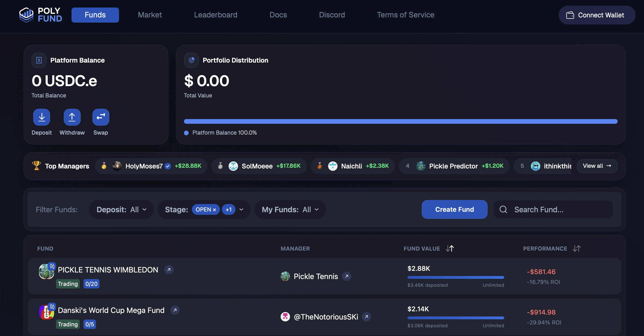Image resolution: width=644 pixels, height=336 pixels.
Task: Click HolyMoses7's verified badge
Action: [168, 166]
